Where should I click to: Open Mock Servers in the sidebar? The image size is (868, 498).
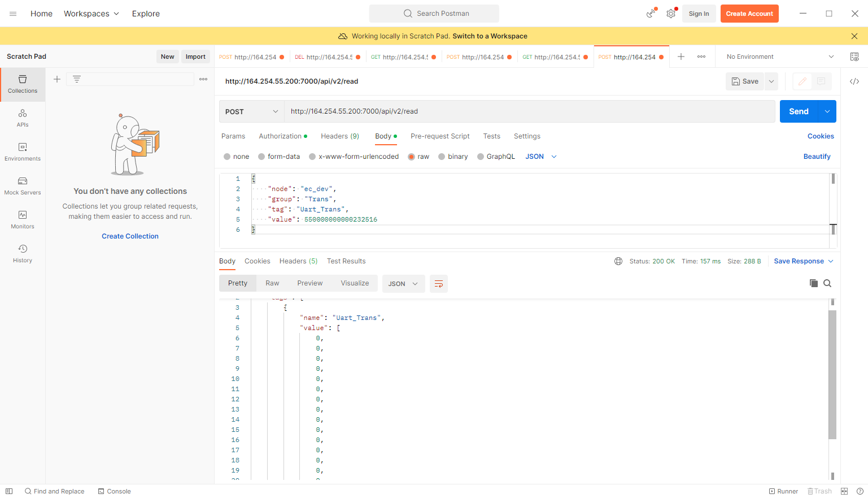[x=23, y=186]
